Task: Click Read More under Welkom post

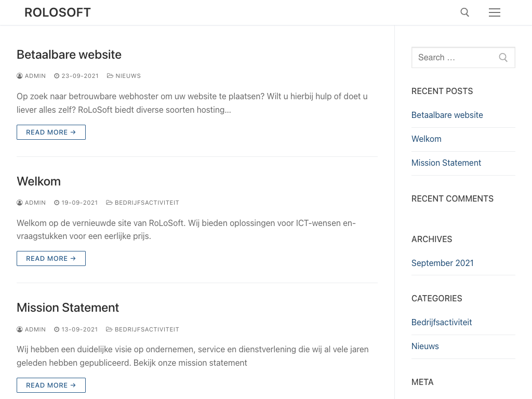Action: tap(51, 259)
